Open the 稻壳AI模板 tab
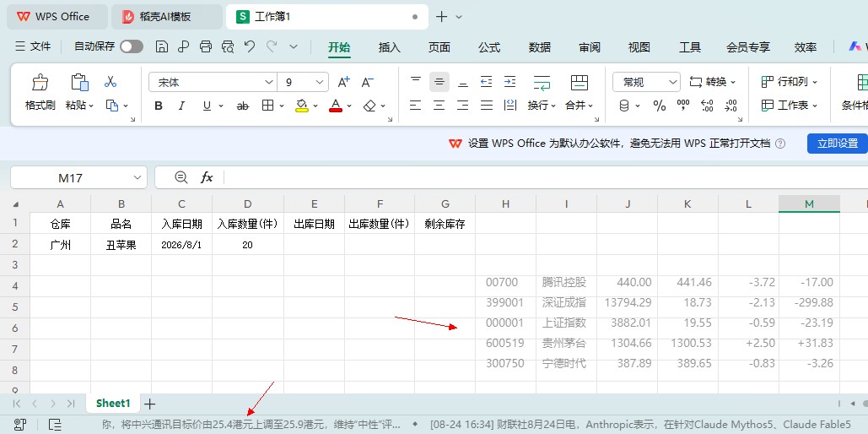The width and height of the screenshot is (868, 434). (167, 17)
